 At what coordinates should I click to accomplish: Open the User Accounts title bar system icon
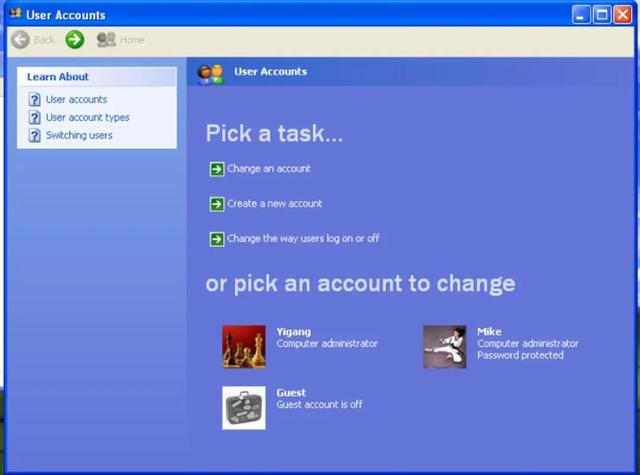point(15,15)
